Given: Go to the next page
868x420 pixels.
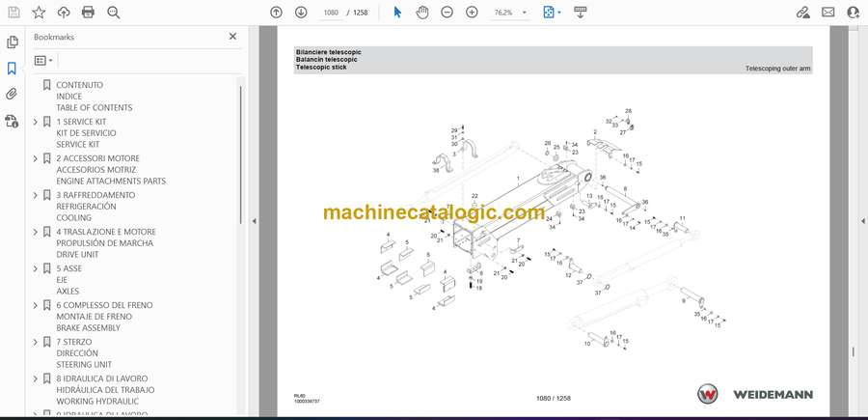Looking at the screenshot, I should 301,13.
